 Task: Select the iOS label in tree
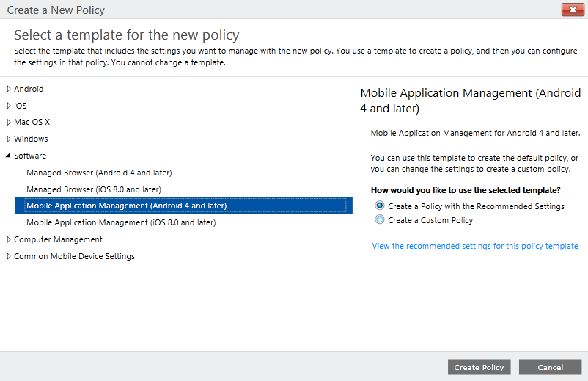(21, 106)
